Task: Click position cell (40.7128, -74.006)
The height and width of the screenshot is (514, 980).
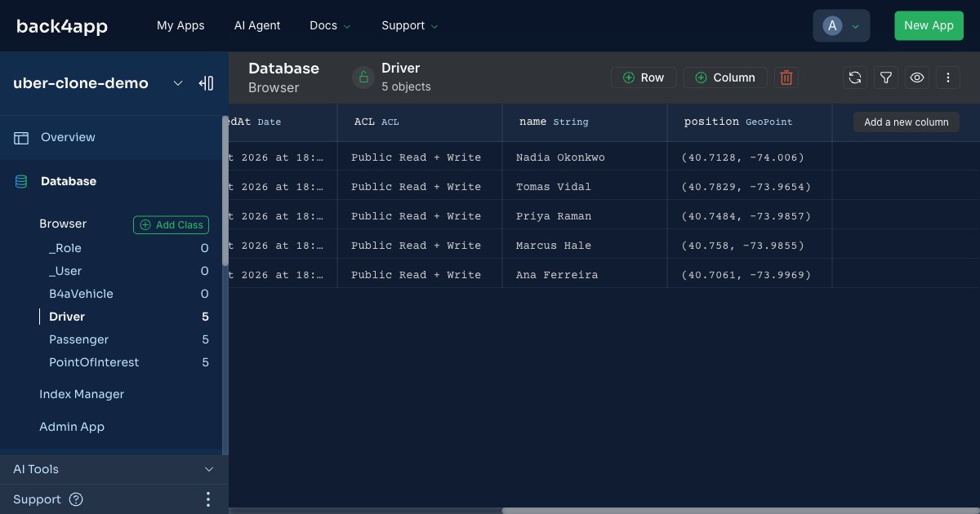Action: (750, 157)
